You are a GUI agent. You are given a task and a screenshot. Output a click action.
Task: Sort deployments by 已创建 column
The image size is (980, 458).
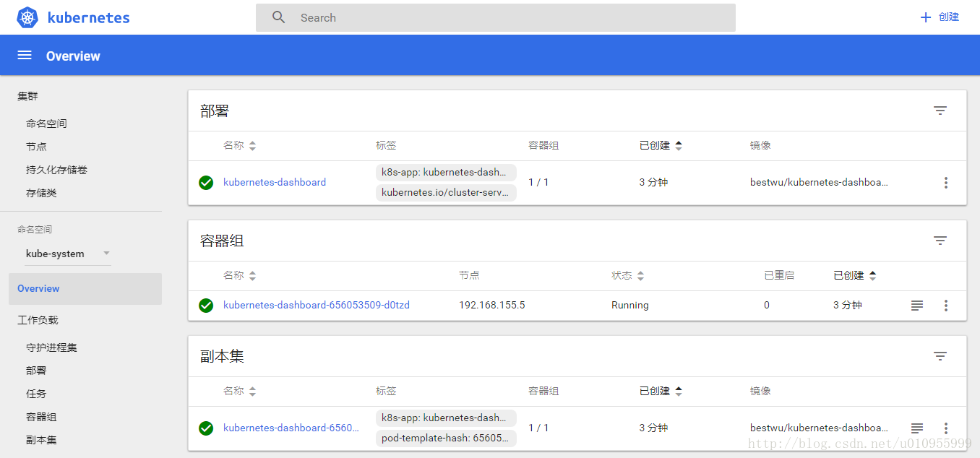pos(661,145)
